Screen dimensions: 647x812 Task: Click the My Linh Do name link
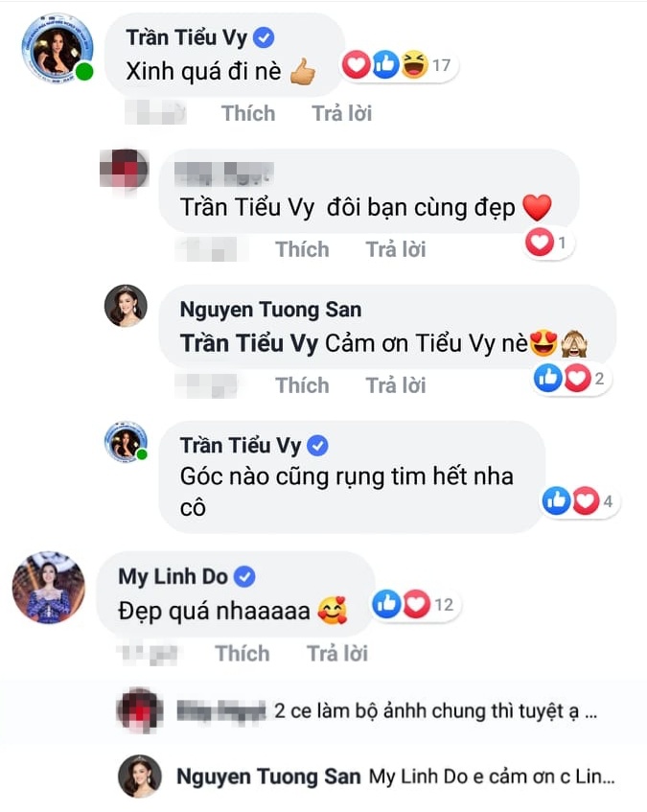(173, 576)
